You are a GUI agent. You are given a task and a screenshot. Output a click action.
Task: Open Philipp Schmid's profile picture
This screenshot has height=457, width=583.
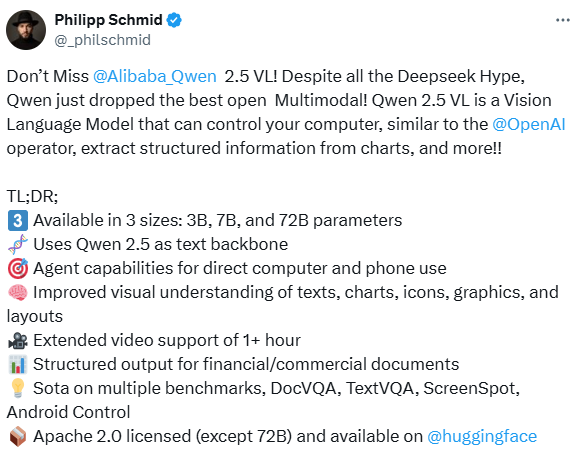26,30
